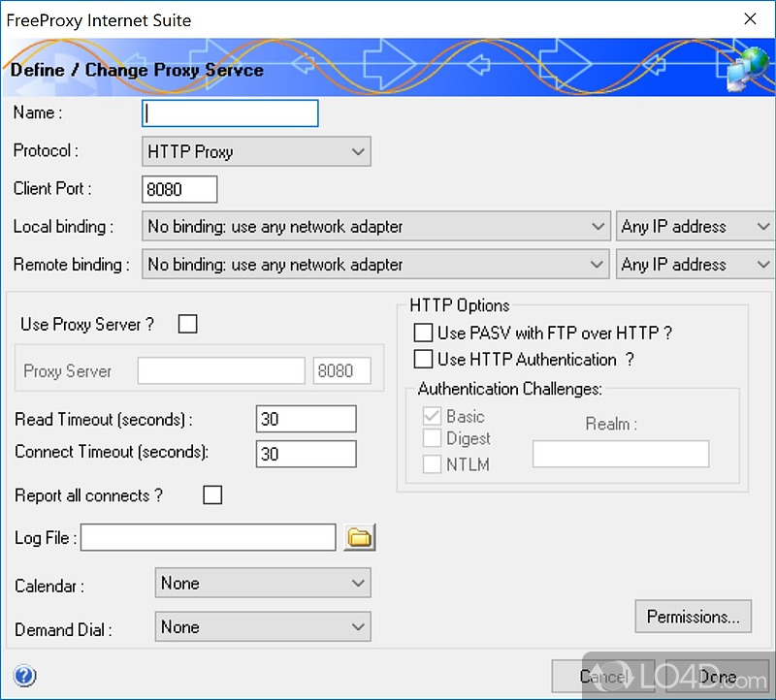Click the Log File path field
The width and height of the screenshot is (776, 700).
[209, 537]
